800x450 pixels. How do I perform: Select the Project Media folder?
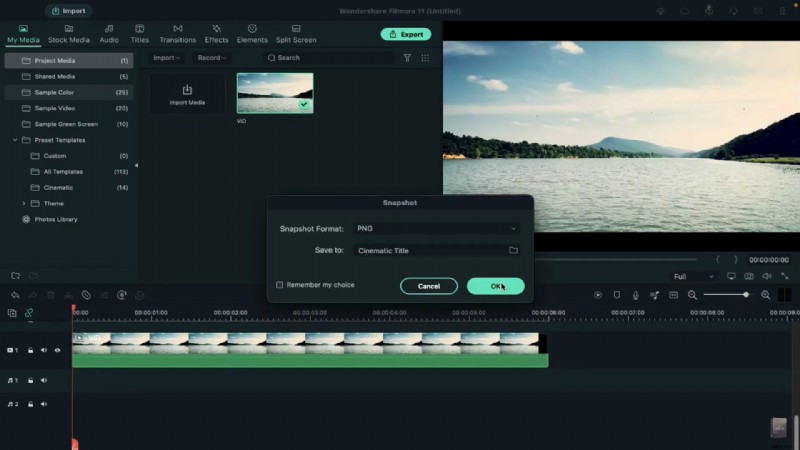click(69, 60)
